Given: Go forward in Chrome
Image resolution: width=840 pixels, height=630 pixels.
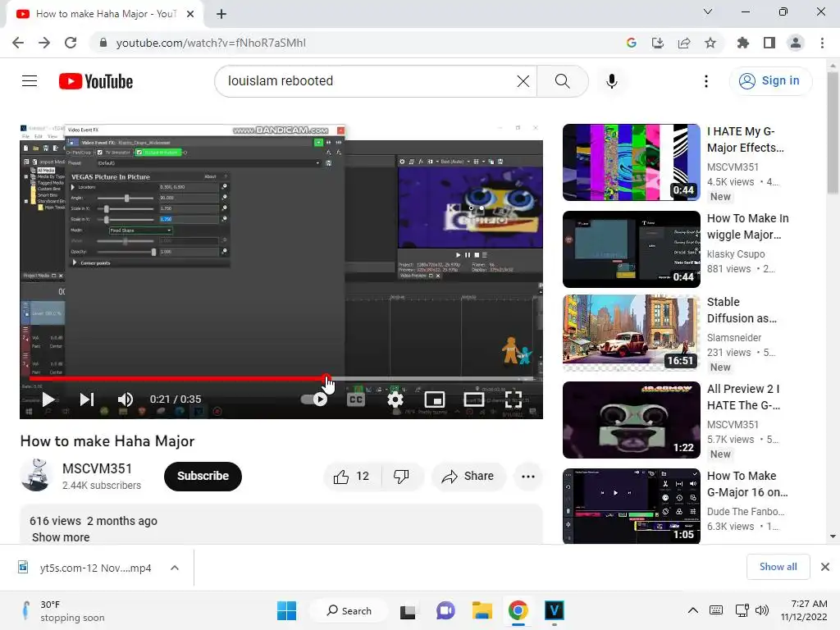Looking at the screenshot, I should click(x=44, y=43).
